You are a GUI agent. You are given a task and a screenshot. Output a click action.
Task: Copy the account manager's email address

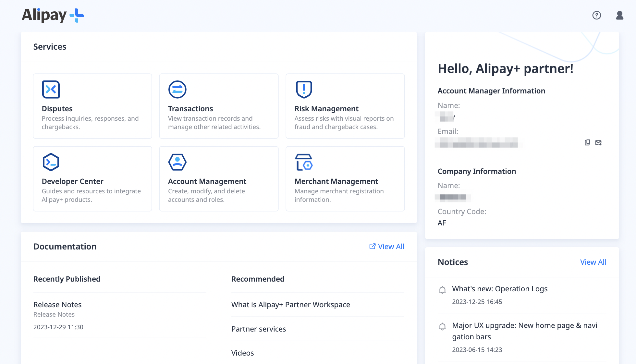[587, 142]
